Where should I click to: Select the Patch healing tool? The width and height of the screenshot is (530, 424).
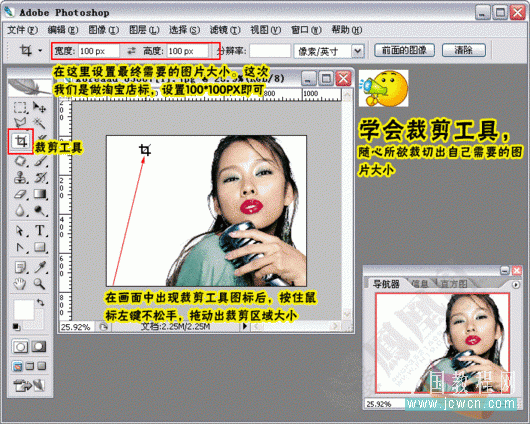[20, 161]
